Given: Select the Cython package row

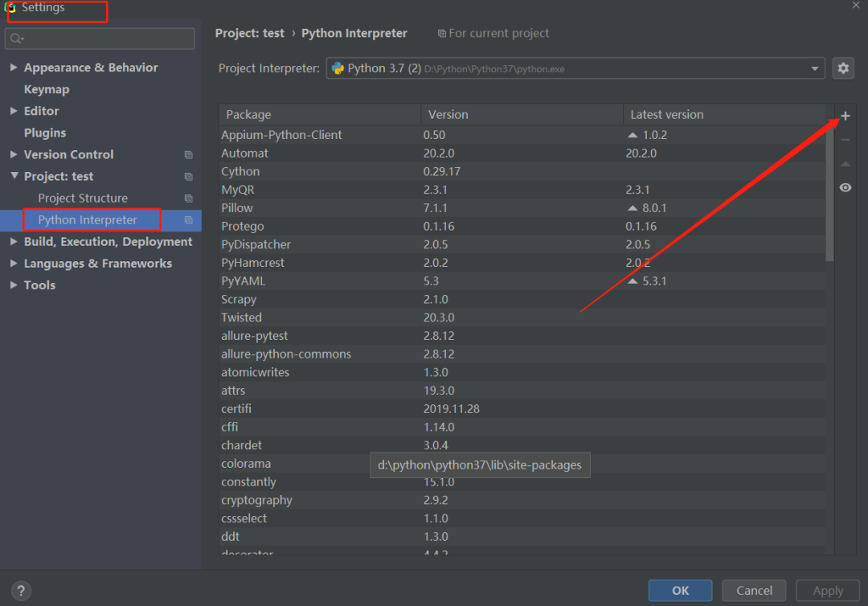Looking at the screenshot, I should click(x=522, y=171).
